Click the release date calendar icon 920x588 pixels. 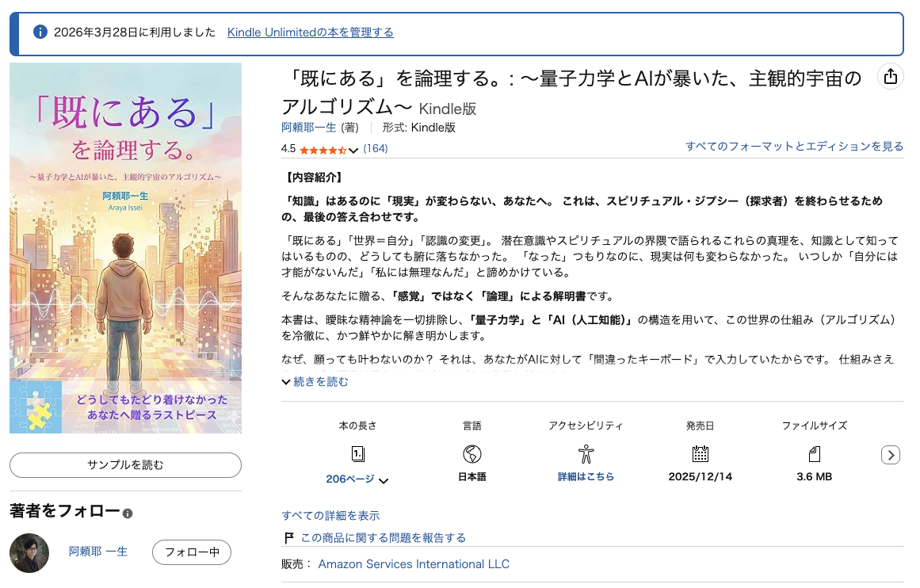point(700,453)
